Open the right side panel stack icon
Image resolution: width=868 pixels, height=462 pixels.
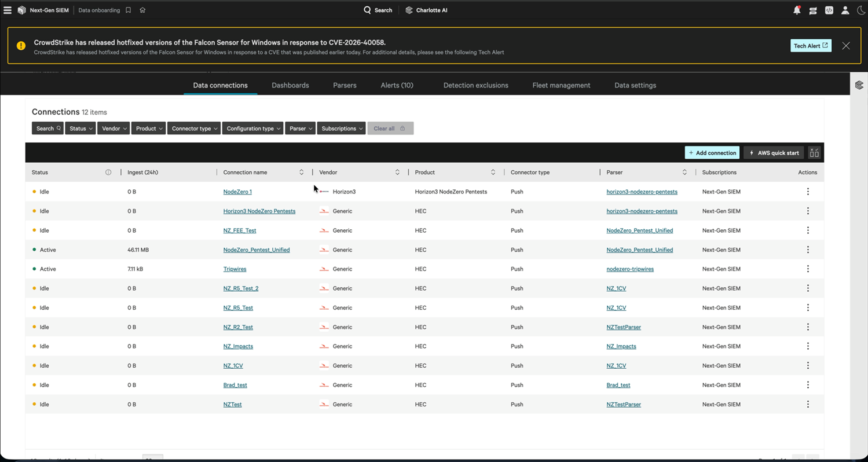tap(859, 85)
